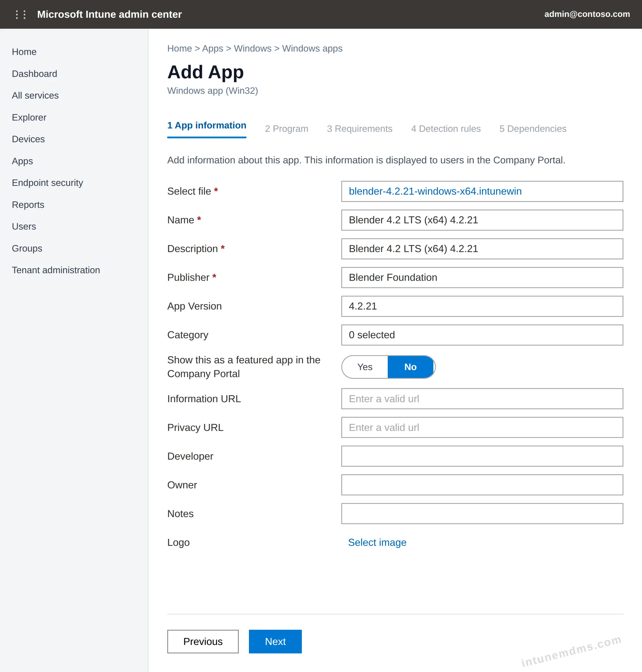Screen dimensions: 642x672
Task: Open Tenant administration in the sidebar
Action: [x=56, y=270]
